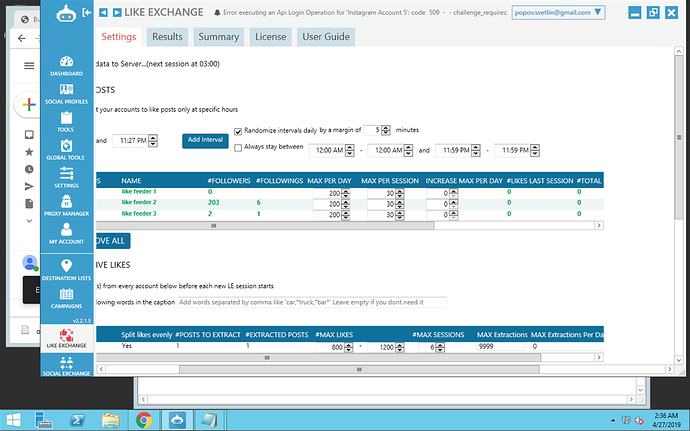Image resolution: width=690 pixels, height=431 pixels.
Task: Click Chrome back arrow in background window
Action: (22, 39)
